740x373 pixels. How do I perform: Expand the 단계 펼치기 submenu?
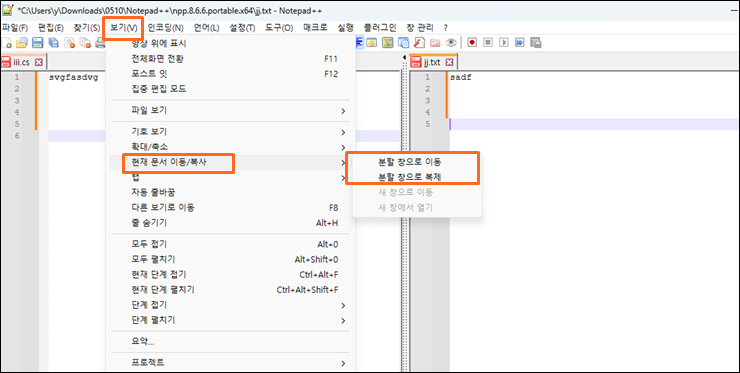tap(230, 320)
